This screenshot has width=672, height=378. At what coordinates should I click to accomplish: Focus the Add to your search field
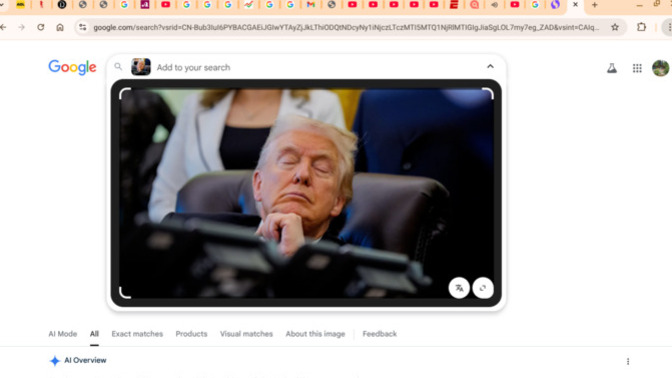pyautogui.click(x=193, y=67)
